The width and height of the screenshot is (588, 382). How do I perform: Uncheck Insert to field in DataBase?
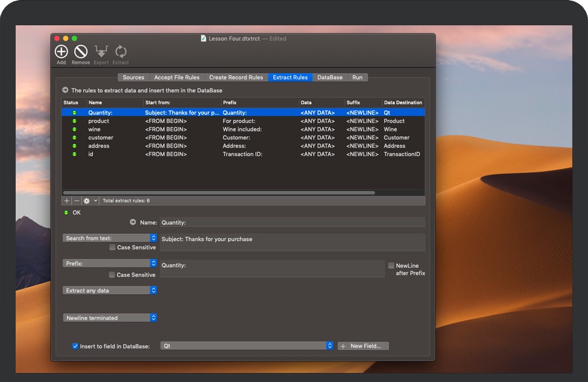pyautogui.click(x=75, y=345)
